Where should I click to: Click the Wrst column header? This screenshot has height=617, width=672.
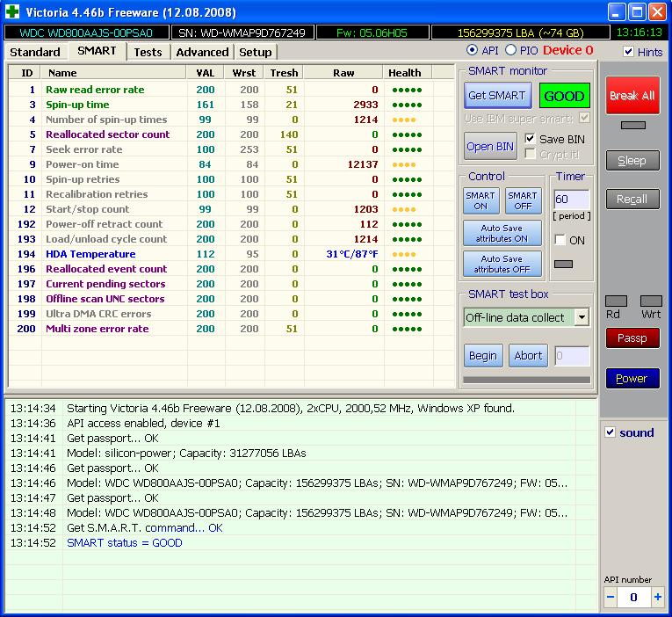pyautogui.click(x=244, y=73)
